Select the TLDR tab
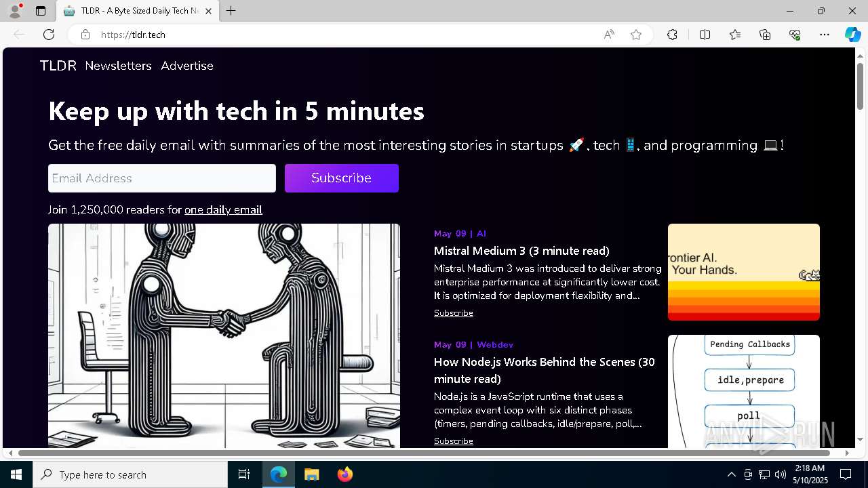Viewport: 868px width, 488px height. click(138, 11)
